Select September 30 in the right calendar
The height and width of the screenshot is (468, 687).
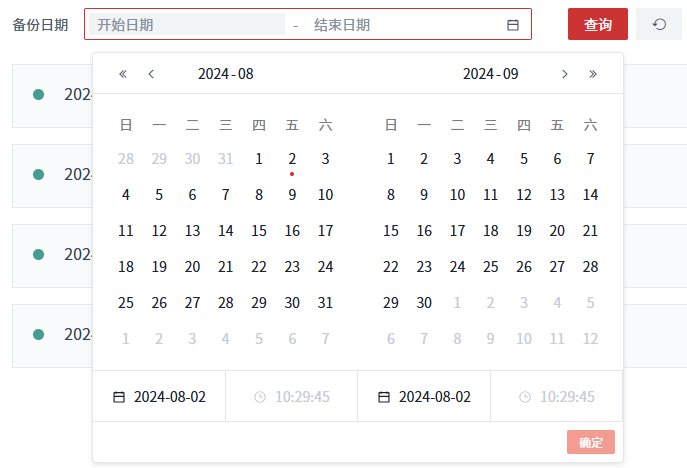[424, 303]
